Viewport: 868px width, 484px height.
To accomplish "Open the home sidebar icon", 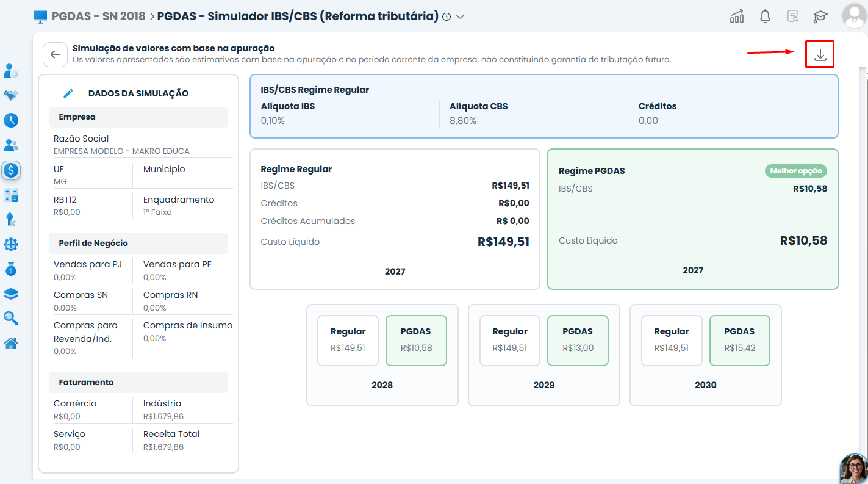I will click(11, 343).
